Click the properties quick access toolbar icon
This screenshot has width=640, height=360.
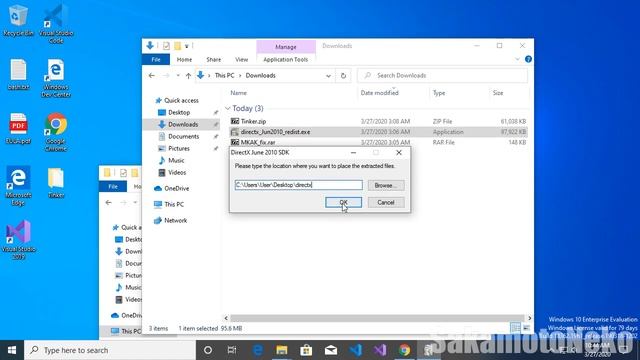pos(166,46)
